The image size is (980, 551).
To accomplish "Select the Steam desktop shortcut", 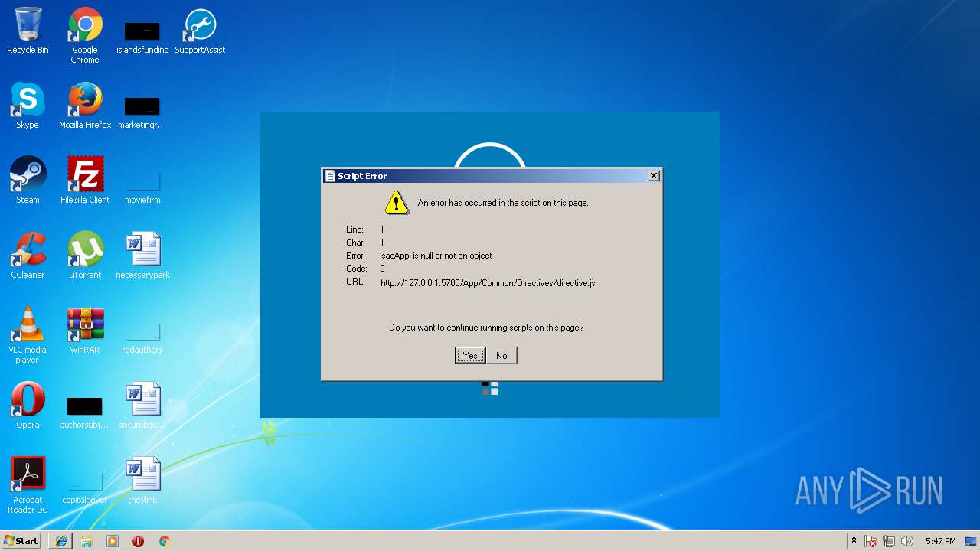I will [x=28, y=181].
